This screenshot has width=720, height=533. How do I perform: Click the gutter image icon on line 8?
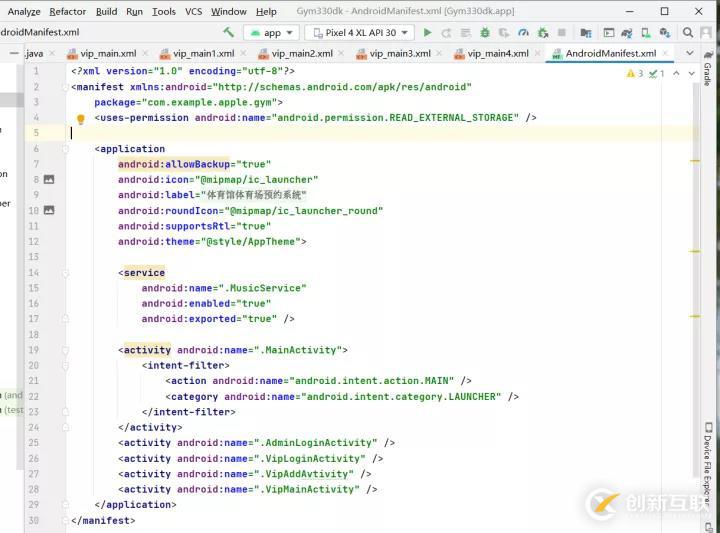pos(48,180)
